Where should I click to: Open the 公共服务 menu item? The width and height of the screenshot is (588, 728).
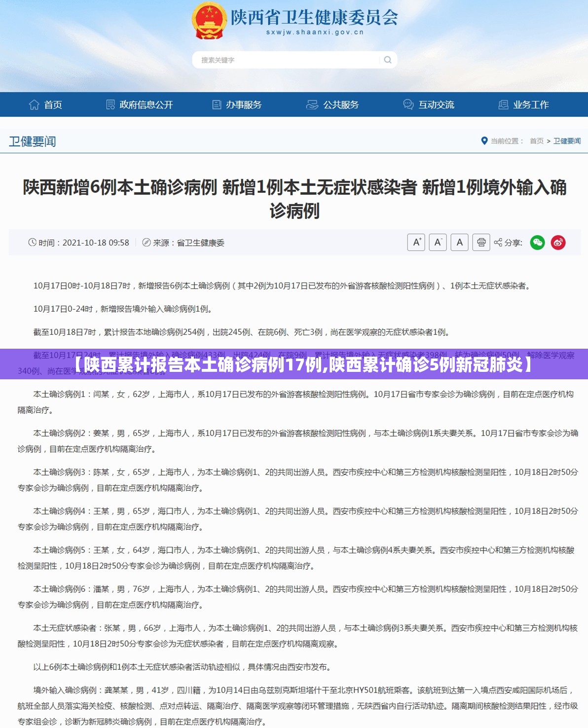(x=332, y=105)
